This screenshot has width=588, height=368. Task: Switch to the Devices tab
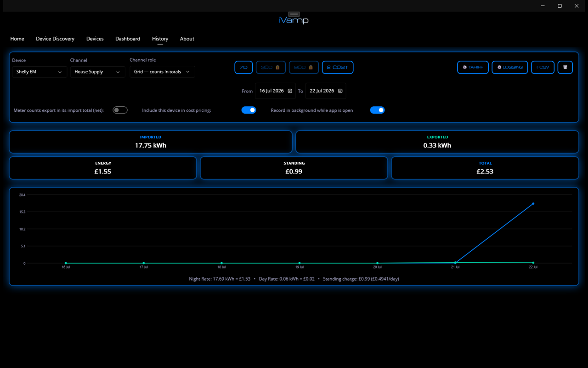[95, 39]
